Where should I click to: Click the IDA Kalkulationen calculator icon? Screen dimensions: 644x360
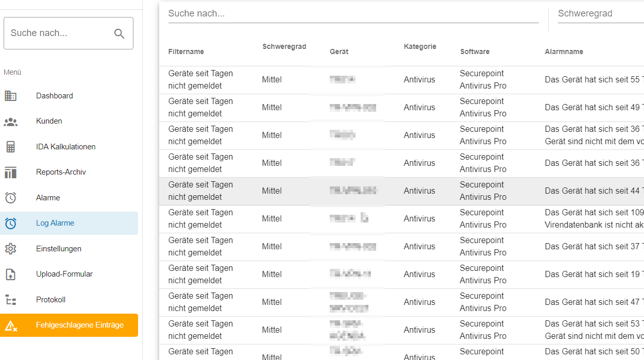coord(10,147)
